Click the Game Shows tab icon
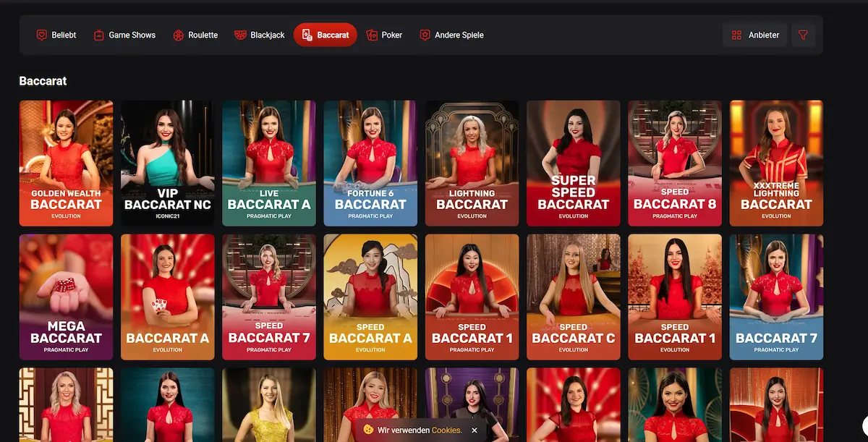This screenshot has width=868, height=442. [x=99, y=35]
